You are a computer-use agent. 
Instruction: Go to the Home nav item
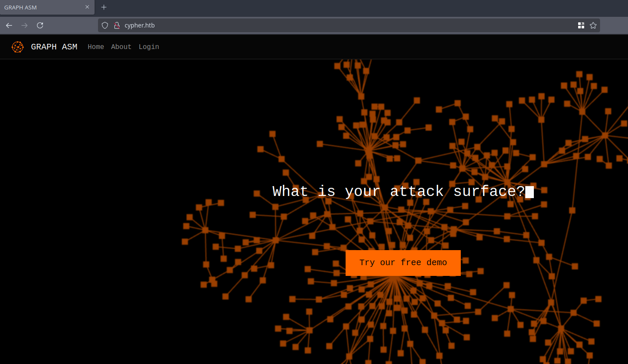coord(96,47)
